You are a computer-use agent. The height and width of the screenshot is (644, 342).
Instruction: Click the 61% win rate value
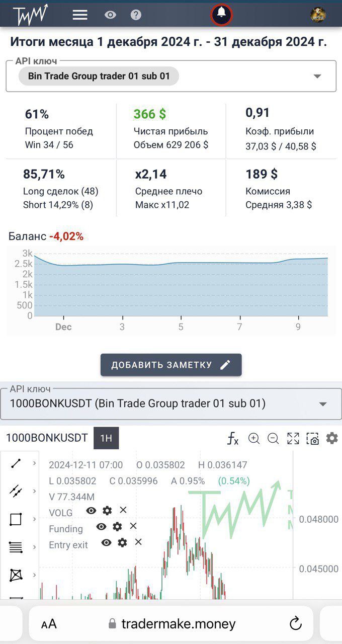click(37, 114)
